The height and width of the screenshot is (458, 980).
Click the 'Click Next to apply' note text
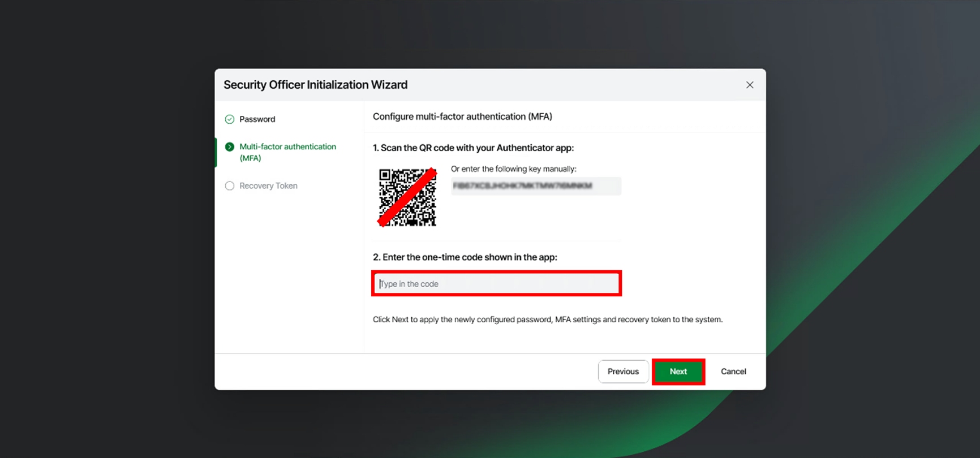(547, 319)
